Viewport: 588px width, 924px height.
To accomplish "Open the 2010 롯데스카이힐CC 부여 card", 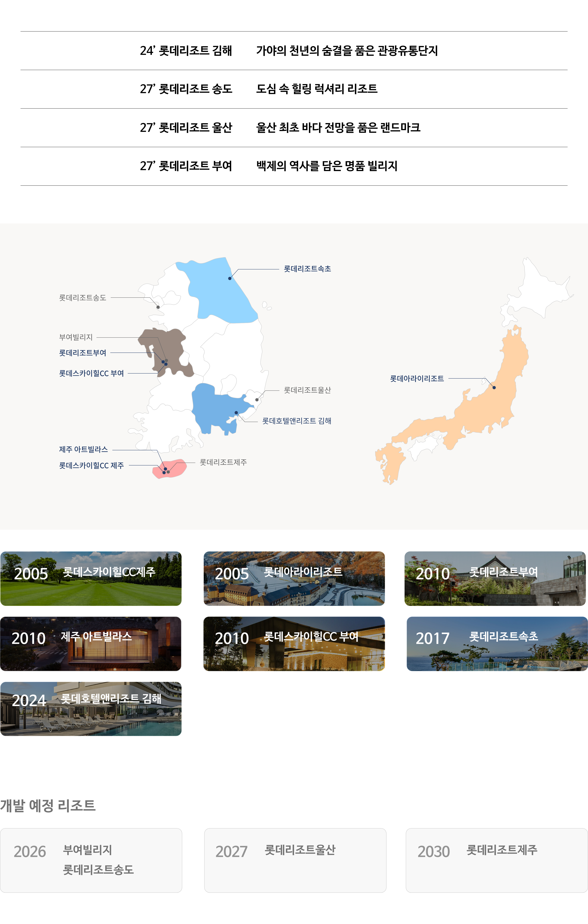I will point(294,644).
